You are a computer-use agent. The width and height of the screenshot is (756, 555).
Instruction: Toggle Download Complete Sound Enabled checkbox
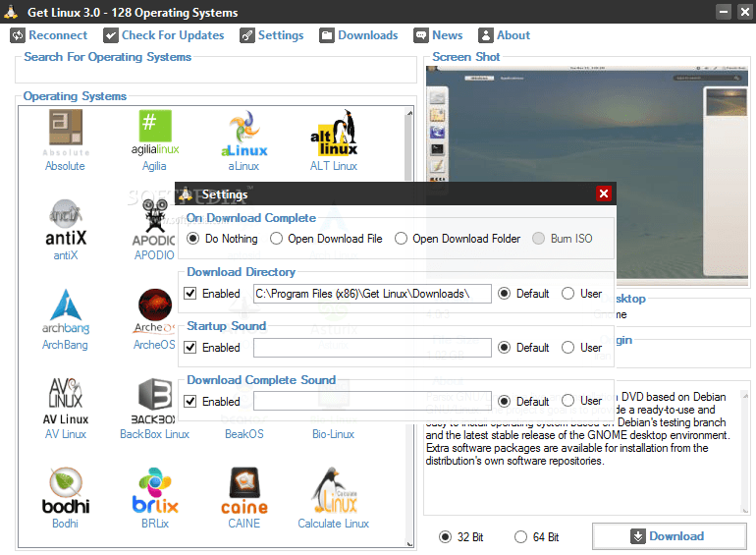(190, 401)
